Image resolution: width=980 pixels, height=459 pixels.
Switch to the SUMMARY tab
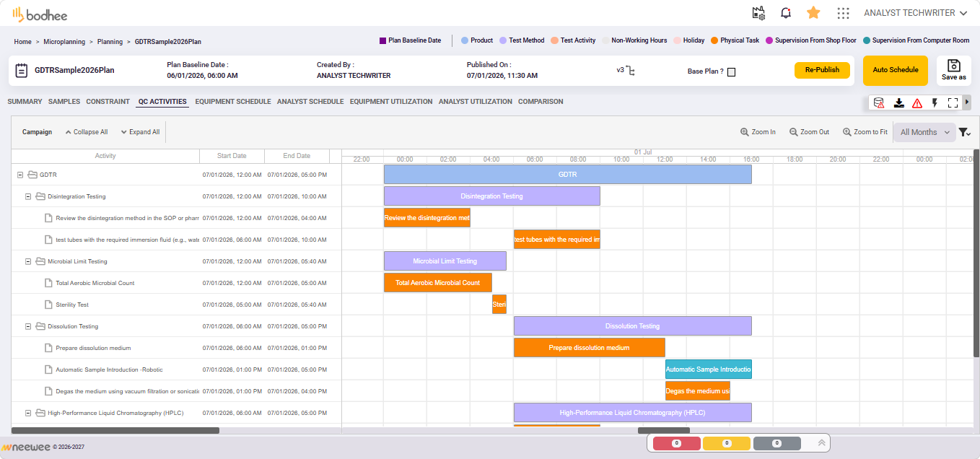pos(25,102)
